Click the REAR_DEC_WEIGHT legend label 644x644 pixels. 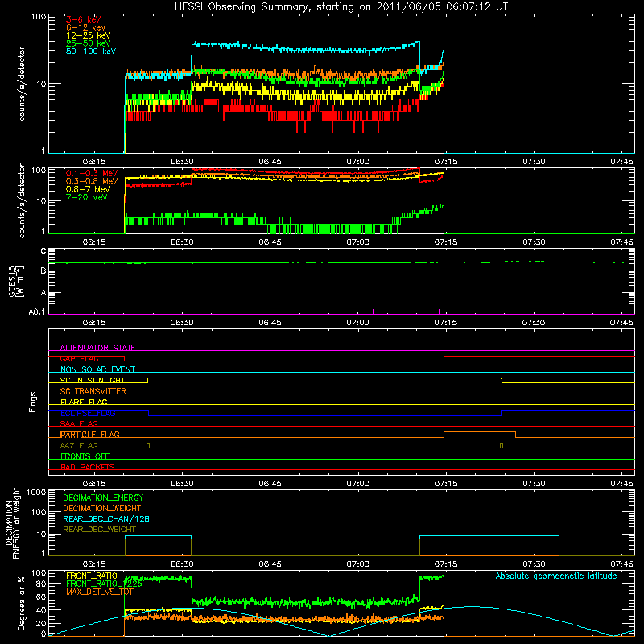click(x=99, y=530)
